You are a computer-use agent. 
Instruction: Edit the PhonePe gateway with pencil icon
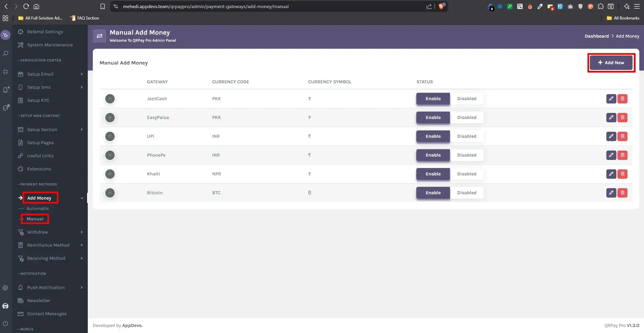(x=611, y=155)
